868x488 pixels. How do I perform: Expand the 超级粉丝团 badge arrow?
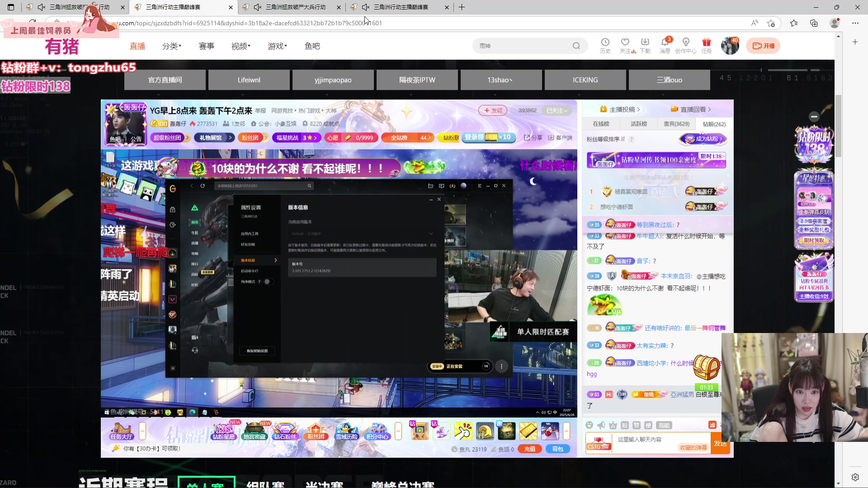click(x=187, y=138)
